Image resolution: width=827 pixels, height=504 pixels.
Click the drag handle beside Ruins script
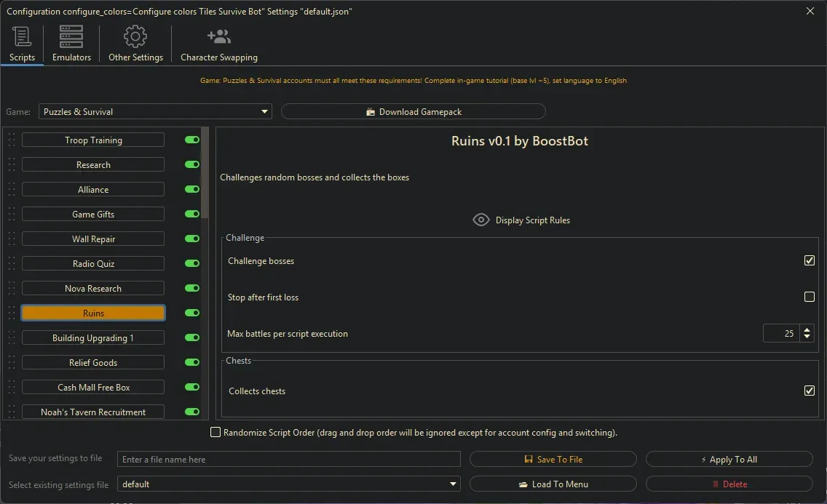[12, 313]
